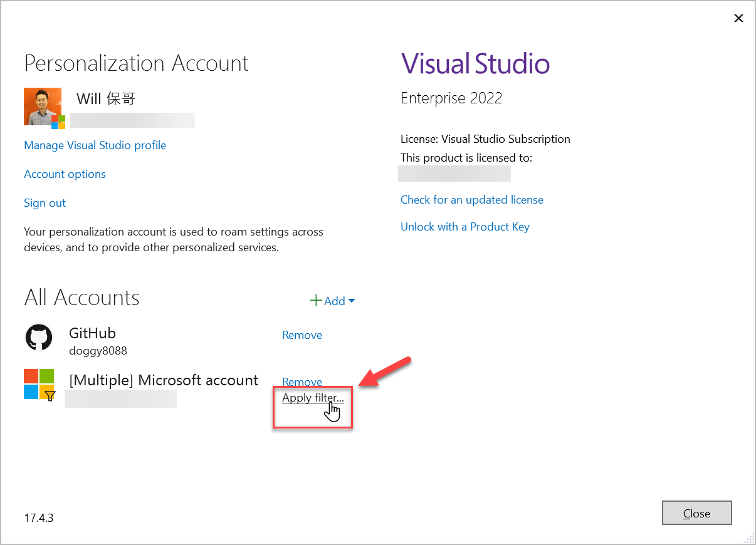The image size is (756, 545).
Task: Click the License: Visual Studio Subscription text
Action: [x=486, y=139]
